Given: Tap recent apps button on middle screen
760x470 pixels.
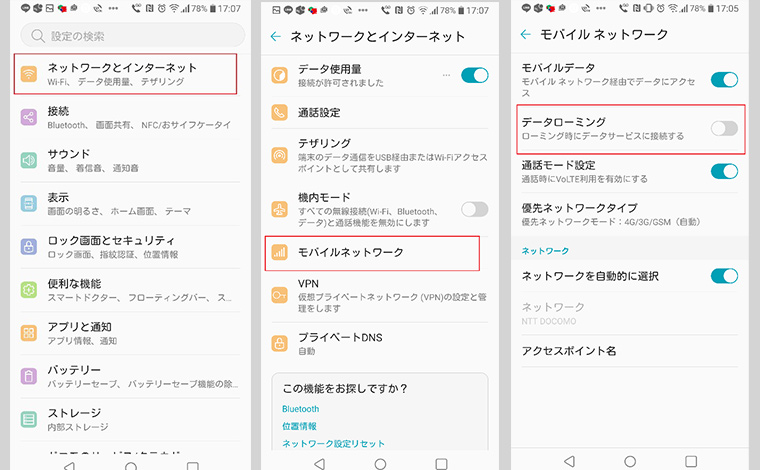Looking at the screenshot, I should 442,464.
